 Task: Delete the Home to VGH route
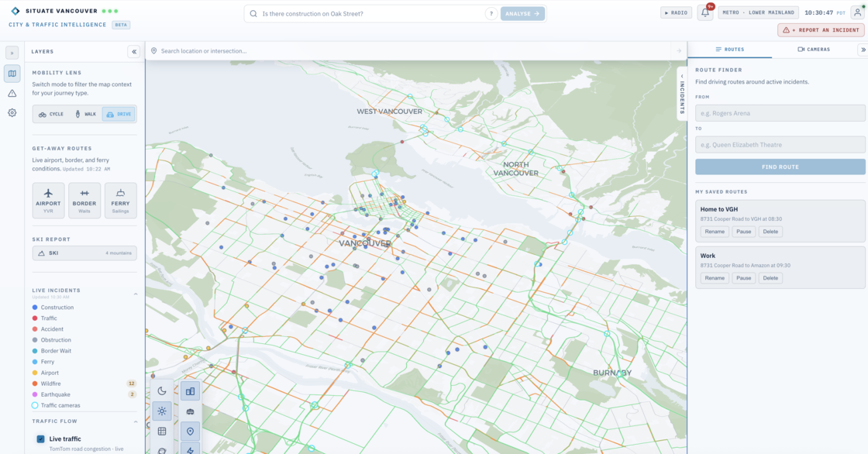click(x=770, y=232)
